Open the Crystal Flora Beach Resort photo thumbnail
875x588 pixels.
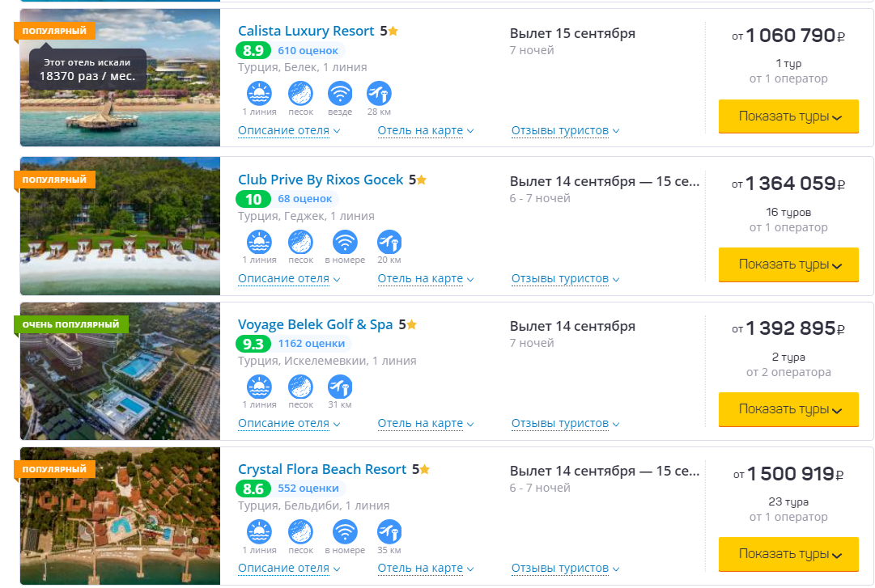(120, 515)
